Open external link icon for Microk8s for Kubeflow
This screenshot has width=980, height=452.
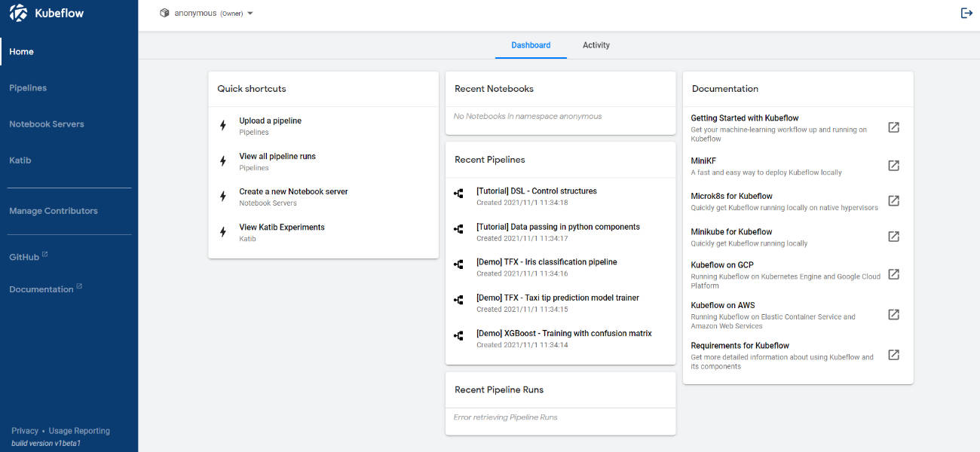click(x=893, y=200)
